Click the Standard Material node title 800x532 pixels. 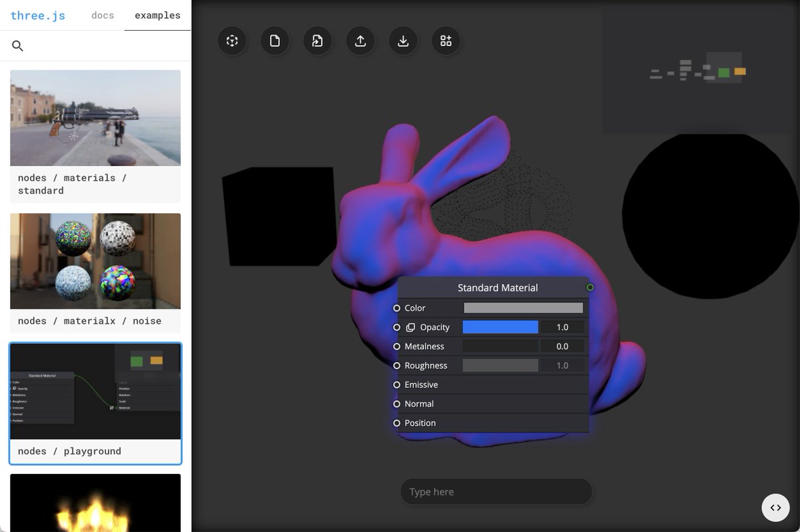[x=497, y=288]
